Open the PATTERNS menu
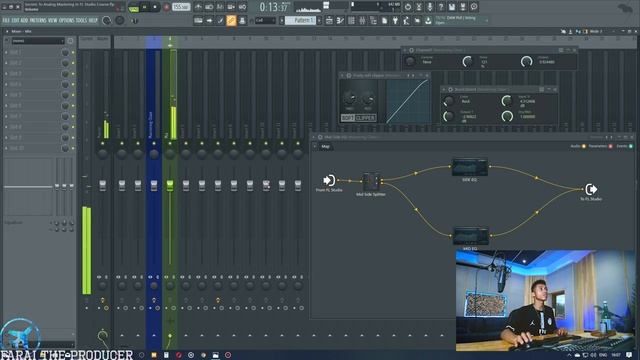 tap(38, 20)
